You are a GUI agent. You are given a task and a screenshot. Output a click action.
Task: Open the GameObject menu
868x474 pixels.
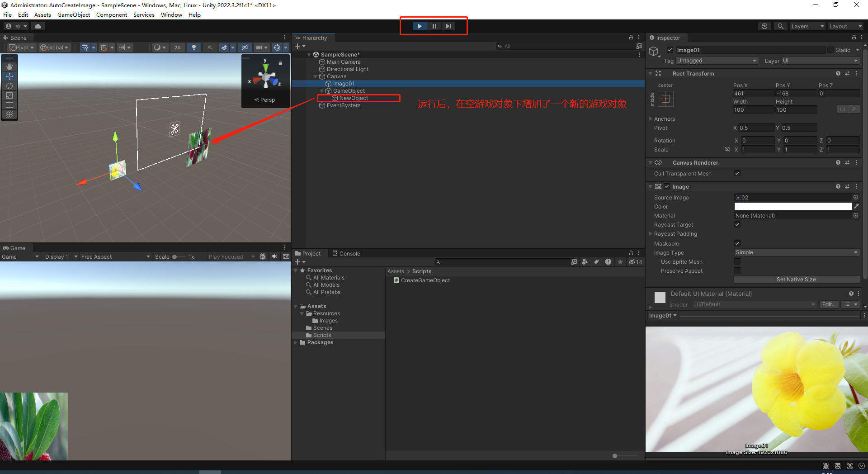[74, 14]
